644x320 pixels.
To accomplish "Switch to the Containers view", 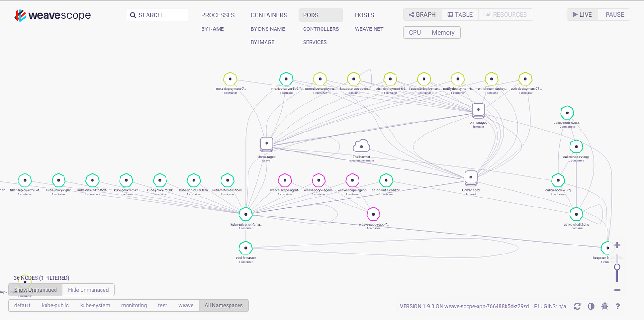I will coord(269,15).
